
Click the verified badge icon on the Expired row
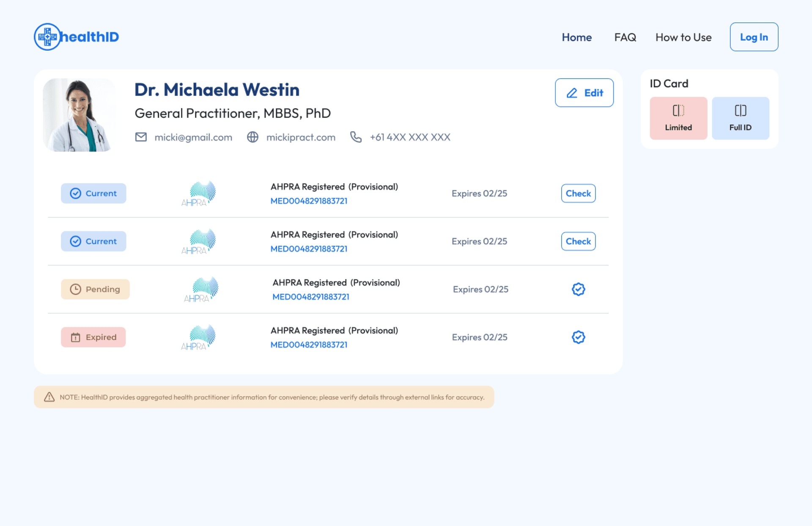578,337
